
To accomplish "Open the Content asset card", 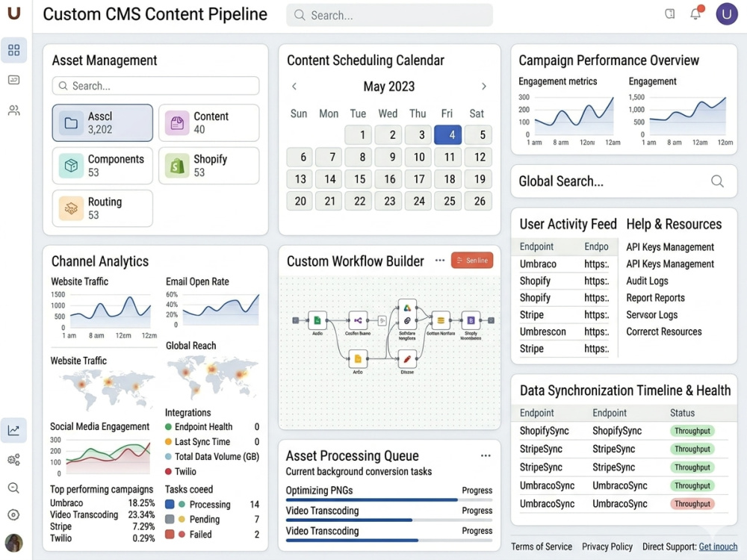I will click(208, 123).
